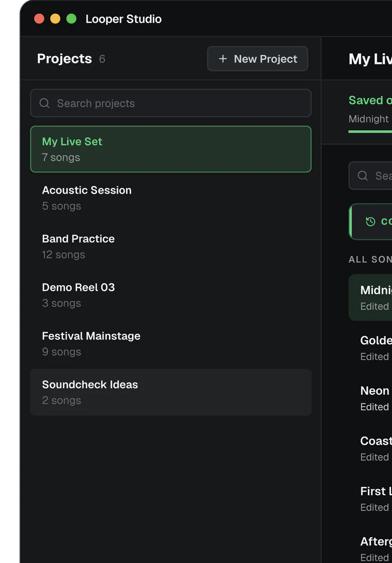Click the New Project button
The height and width of the screenshot is (563, 392).
pyautogui.click(x=257, y=58)
